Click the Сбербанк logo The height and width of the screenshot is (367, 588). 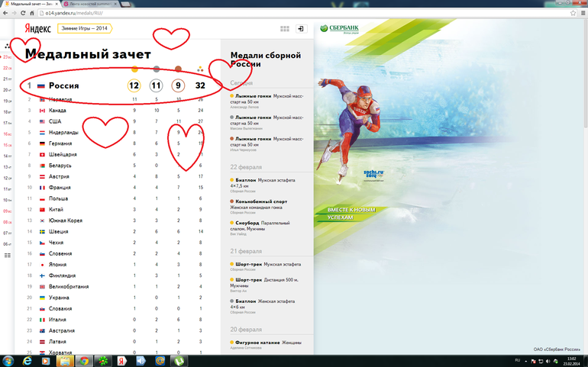point(339,28)
